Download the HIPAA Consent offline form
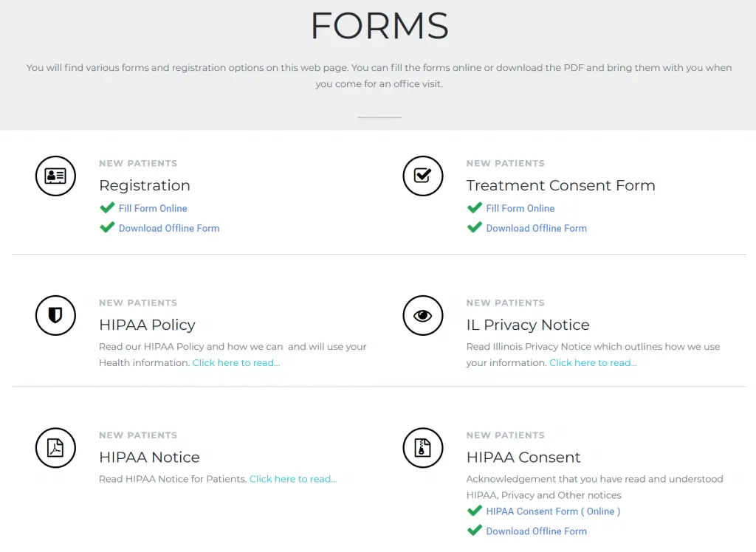This screenshot has width=756, height=552. click(536, 531)
